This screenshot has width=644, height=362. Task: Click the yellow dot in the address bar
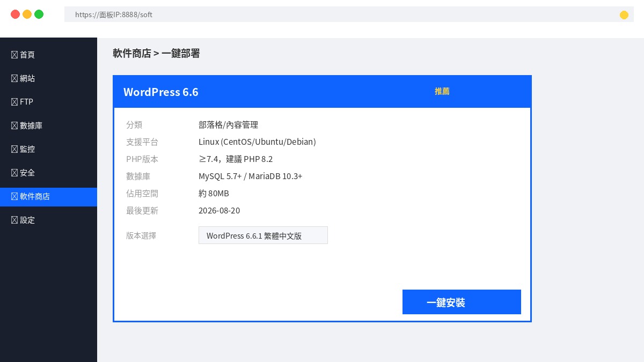624,15
